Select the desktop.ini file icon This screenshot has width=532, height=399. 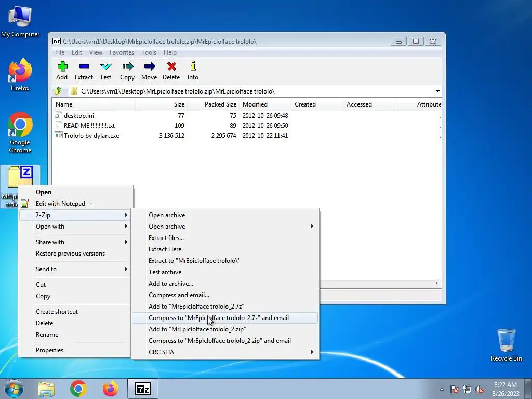point(58,116)
